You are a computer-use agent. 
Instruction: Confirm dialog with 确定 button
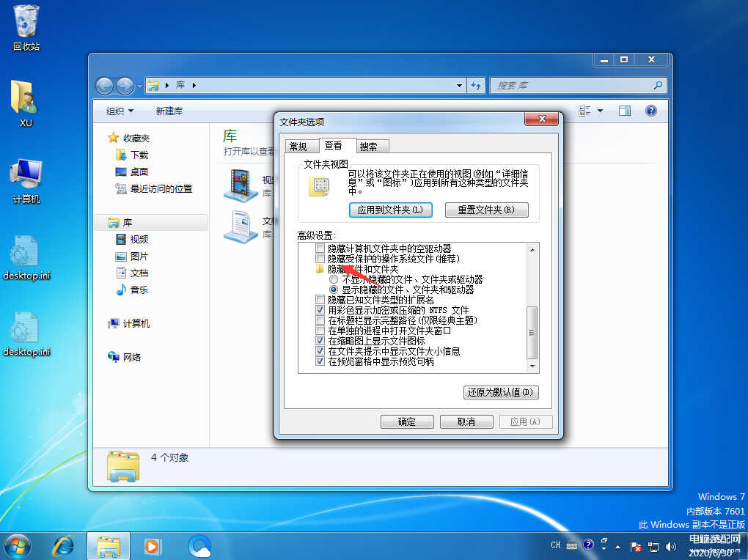407,421
